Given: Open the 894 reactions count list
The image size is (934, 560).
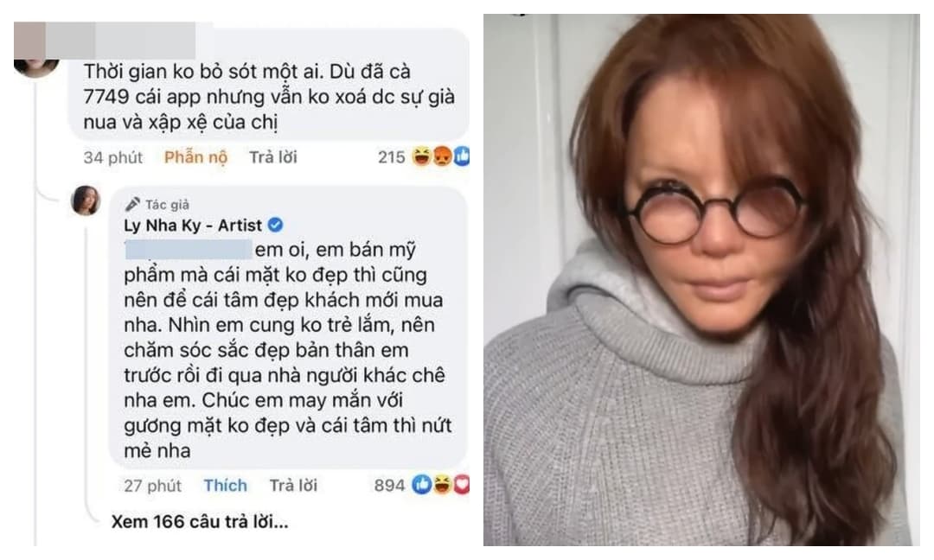Looking at the screenshot, I should pyautogui.click(x=389, y=486).
